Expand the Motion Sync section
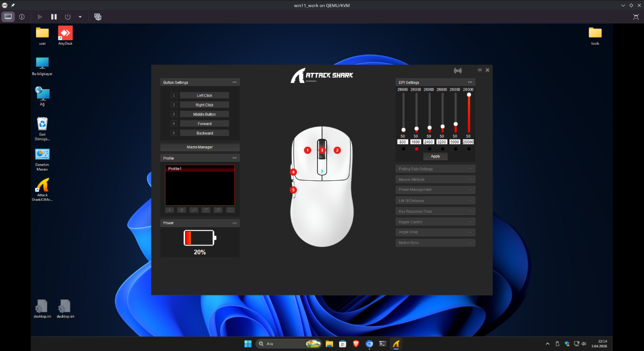 (x=435, y=243)
